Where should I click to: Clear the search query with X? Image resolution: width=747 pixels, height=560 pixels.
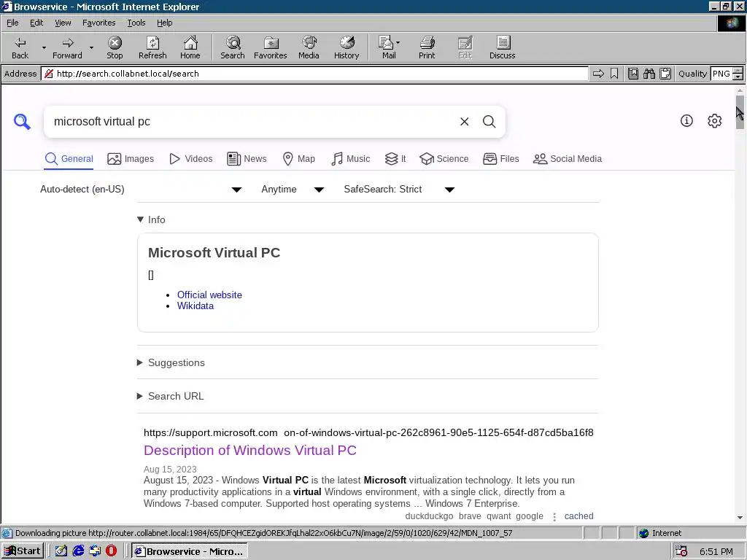pos(465,122)
